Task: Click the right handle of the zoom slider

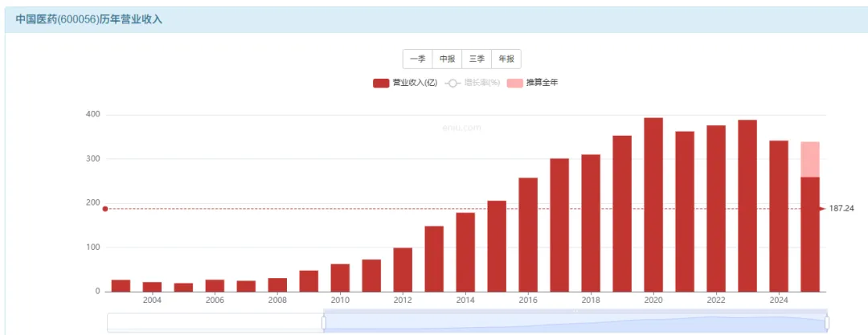Action: point(827,323)
